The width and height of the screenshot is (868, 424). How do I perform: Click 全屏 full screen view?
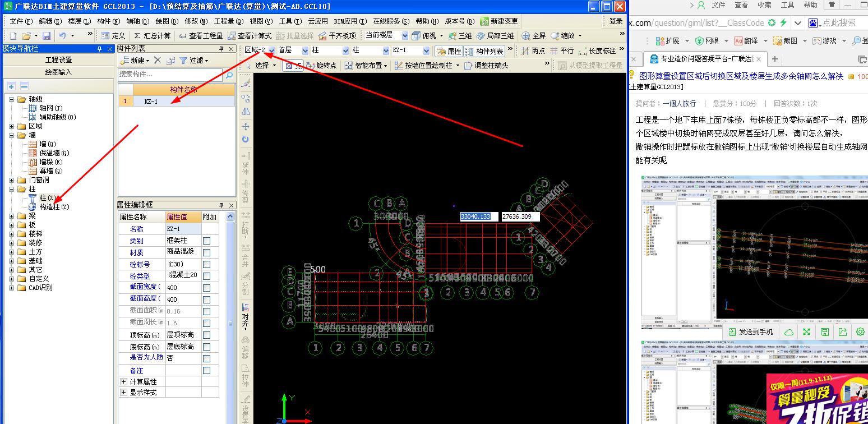click(534, 35)
